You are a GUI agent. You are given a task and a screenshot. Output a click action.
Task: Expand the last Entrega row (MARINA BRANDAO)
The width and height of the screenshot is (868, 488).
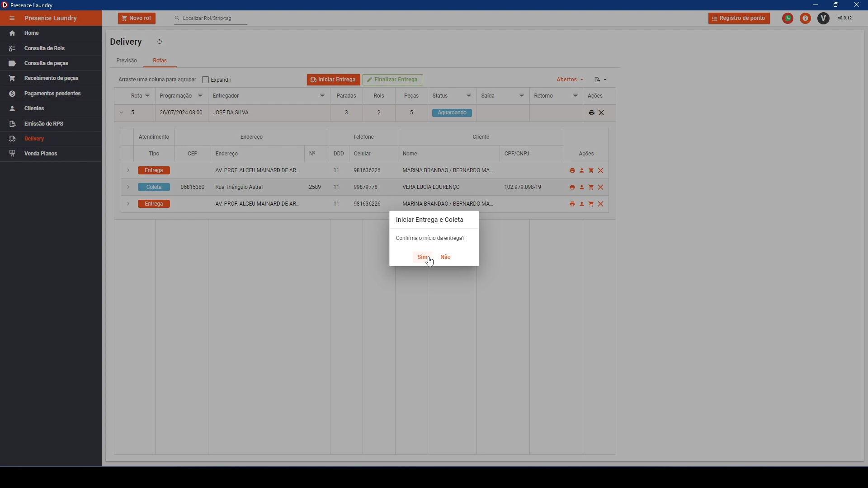[128, 204]
